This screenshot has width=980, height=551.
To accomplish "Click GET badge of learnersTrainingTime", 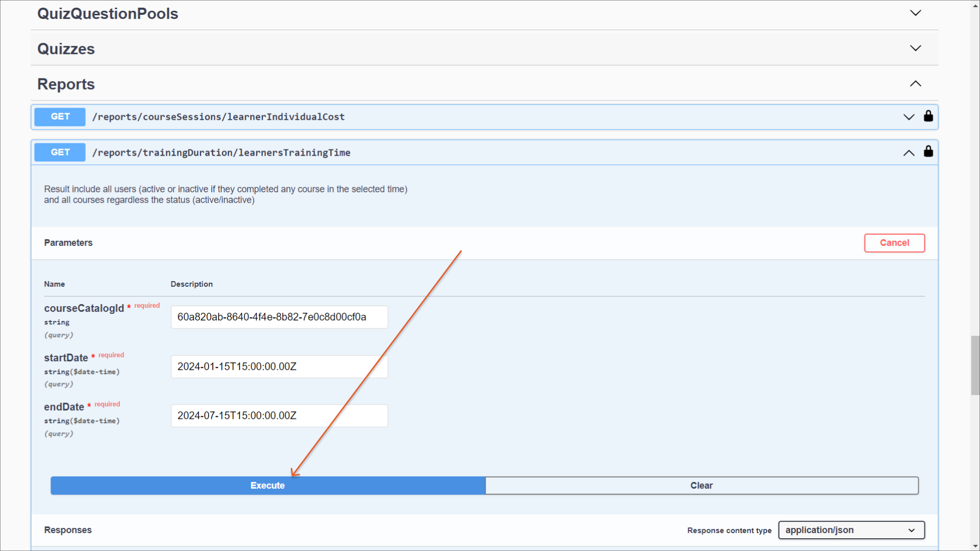I will [x=60, y=152].
